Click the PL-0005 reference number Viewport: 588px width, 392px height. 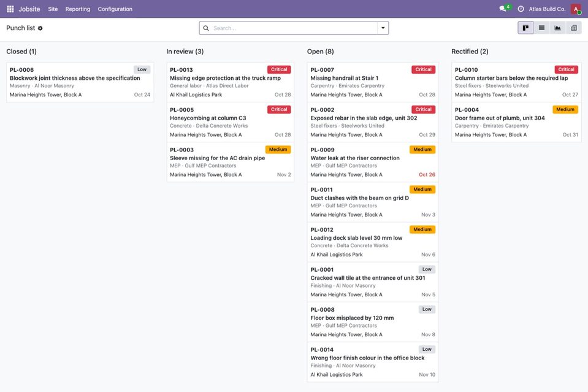click(182, 110)
